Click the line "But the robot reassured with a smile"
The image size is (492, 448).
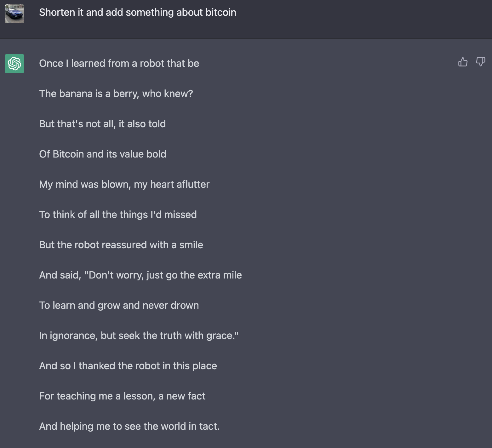click(x=121, y=245)
